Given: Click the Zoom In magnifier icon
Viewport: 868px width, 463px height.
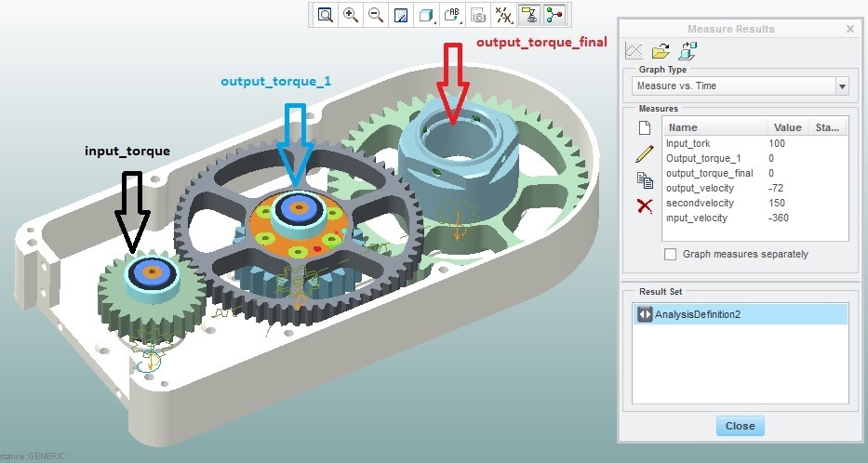Looking at the screenshot, I should (x=351, y=15).
